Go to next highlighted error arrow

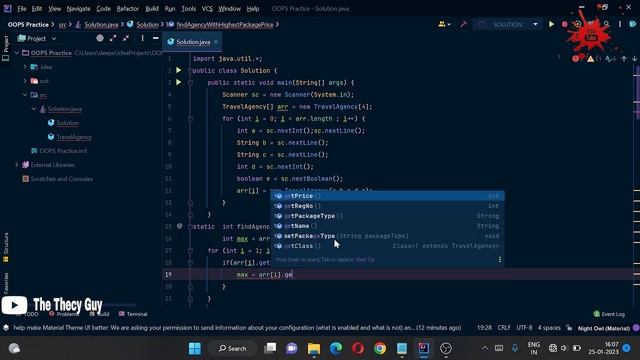tap(634, 59)
